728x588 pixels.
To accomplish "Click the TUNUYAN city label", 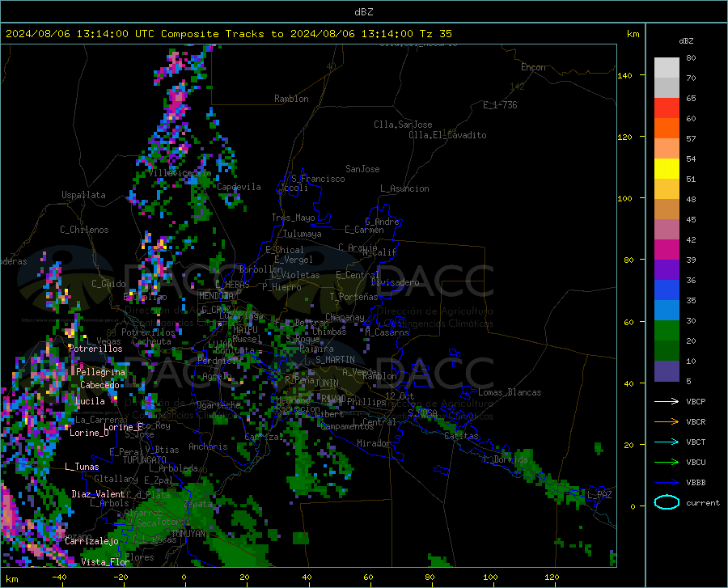I will click(x=188, y=534).
